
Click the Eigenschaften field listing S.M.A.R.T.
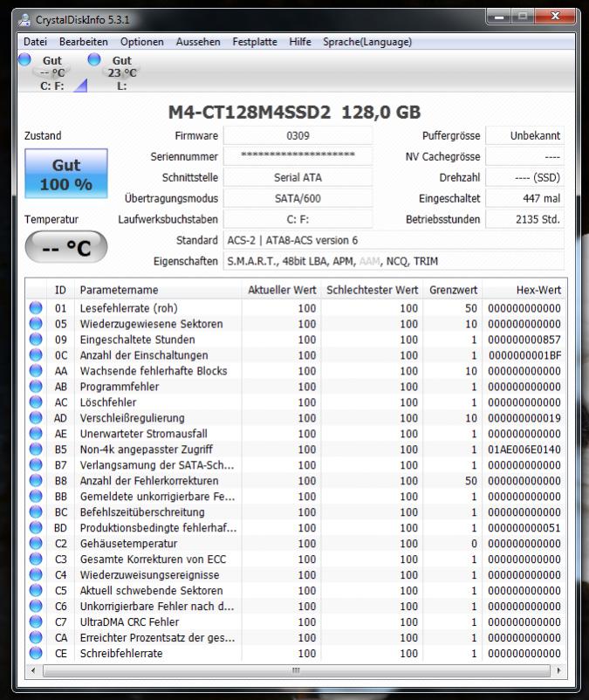394,261
